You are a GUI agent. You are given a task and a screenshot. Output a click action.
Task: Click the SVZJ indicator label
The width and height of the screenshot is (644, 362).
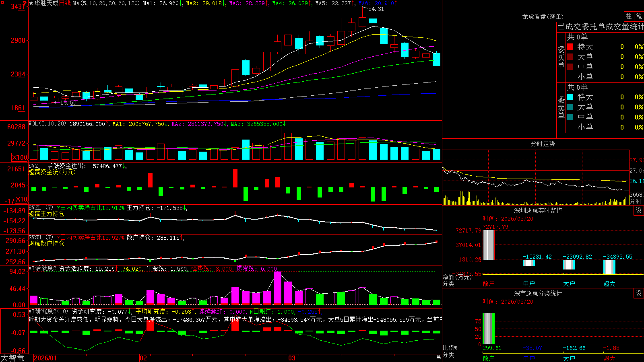point(35,166)
